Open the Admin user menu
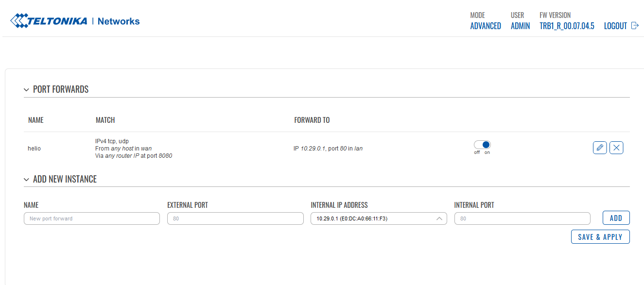Screen dimensions: 644x285 (x=520, y=26)
